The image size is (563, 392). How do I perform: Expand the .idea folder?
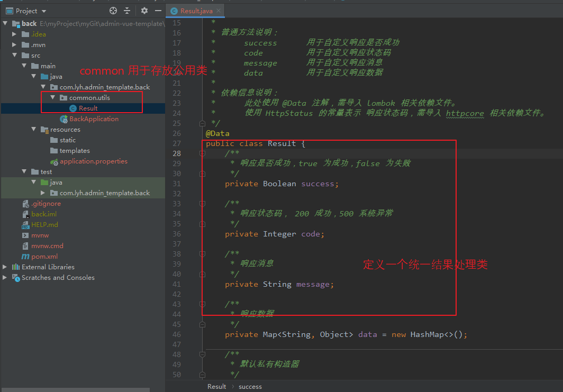coord(14,34)
